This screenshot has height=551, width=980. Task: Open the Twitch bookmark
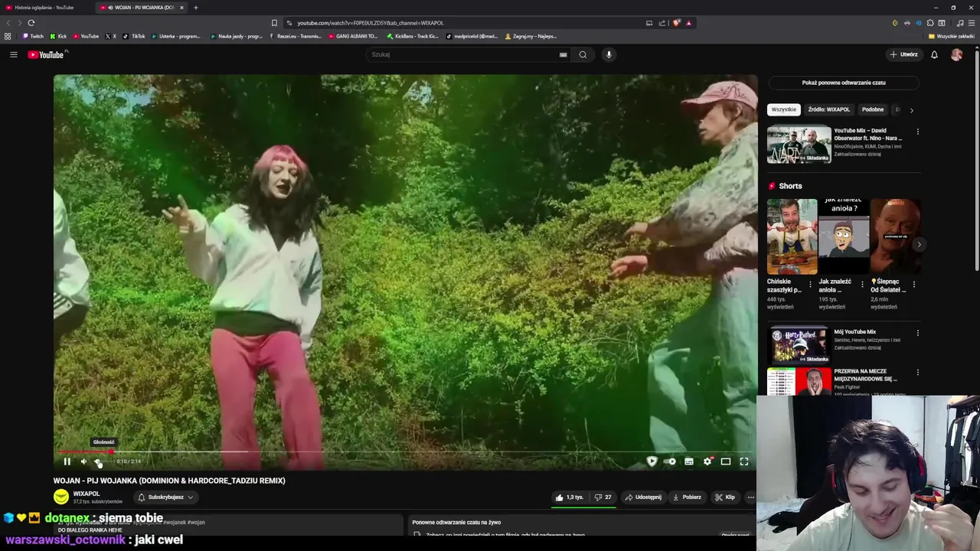pyautogui.click(x=33, y=36)
